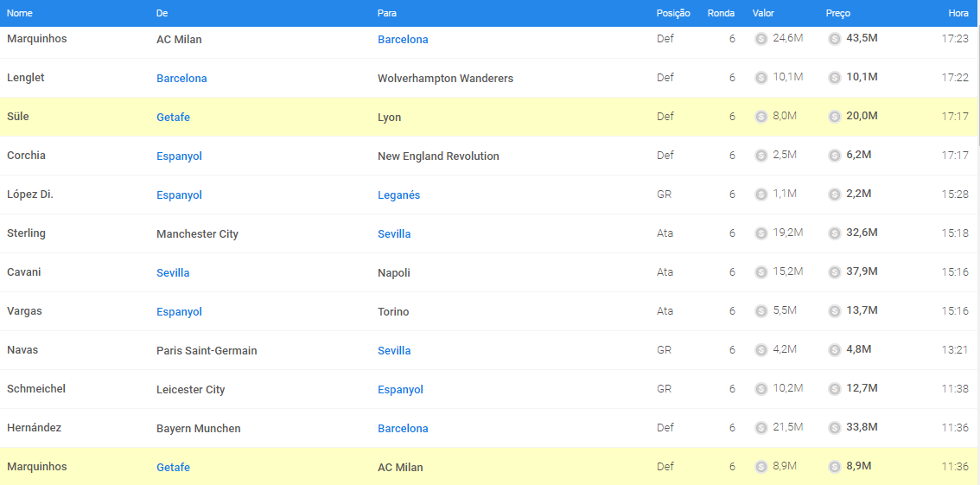
Task: Select player name Sterling
Action: click(26, 233)
